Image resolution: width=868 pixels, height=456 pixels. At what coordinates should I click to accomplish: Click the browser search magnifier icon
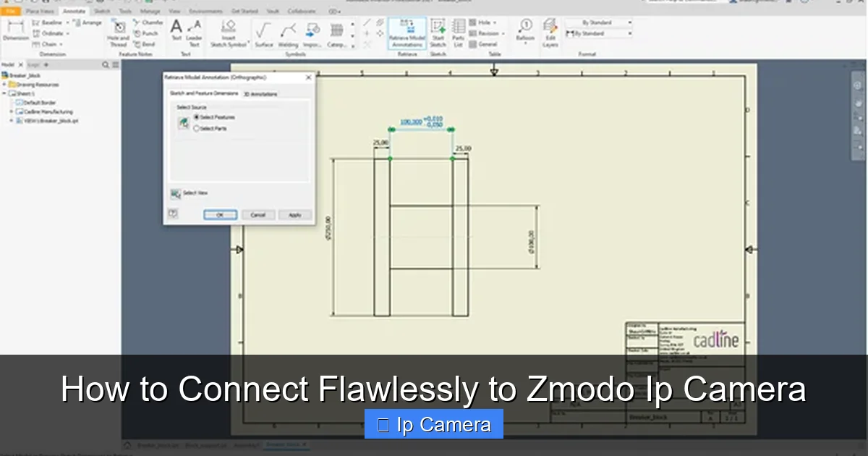pyautogui.click(x=106, y=64)
